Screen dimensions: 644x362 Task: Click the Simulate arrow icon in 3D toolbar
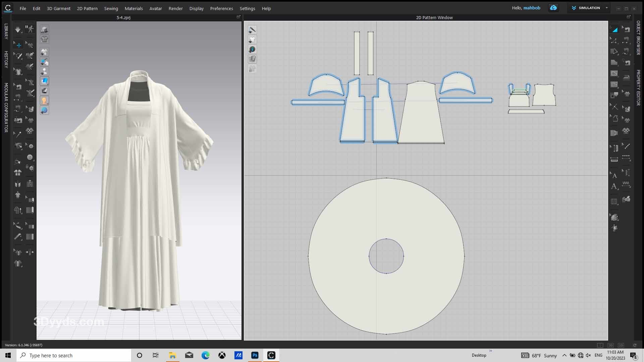[18, 29]
